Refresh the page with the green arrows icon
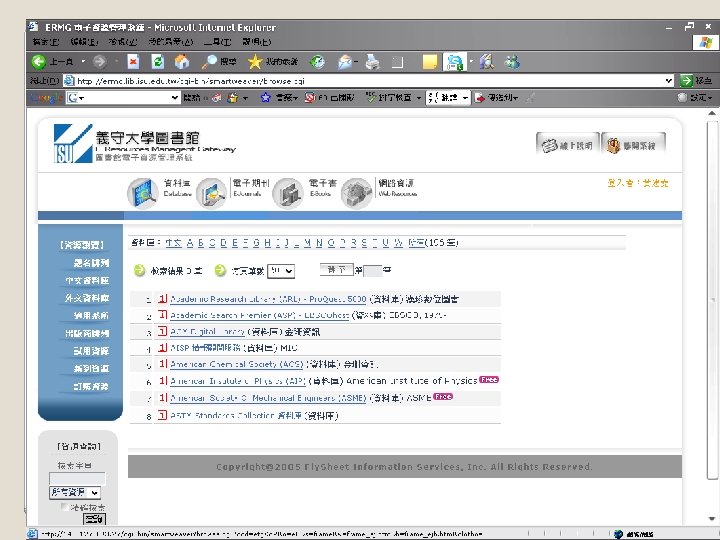Image resolution: width=720 pixels, height=540 pixels. tap(158, 62)
